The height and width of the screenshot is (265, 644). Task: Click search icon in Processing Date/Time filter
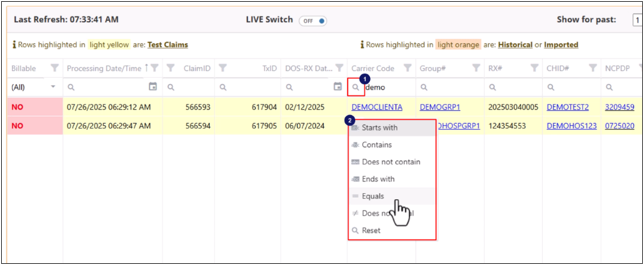tap(71, 87)
